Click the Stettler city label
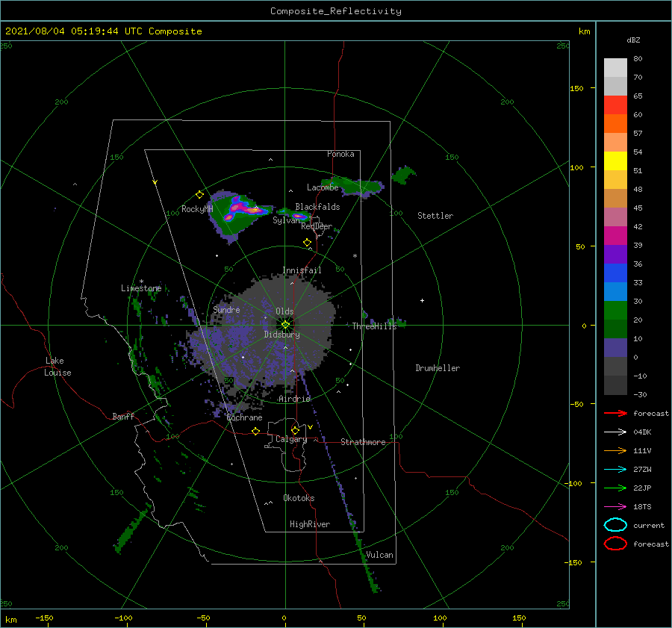 tap(435, 216)
